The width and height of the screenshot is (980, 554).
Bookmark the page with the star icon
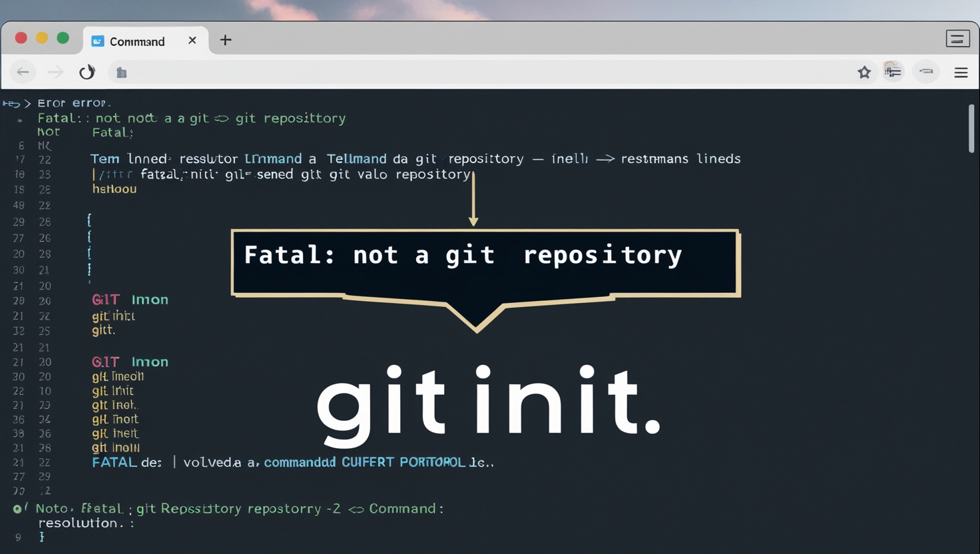864,72
